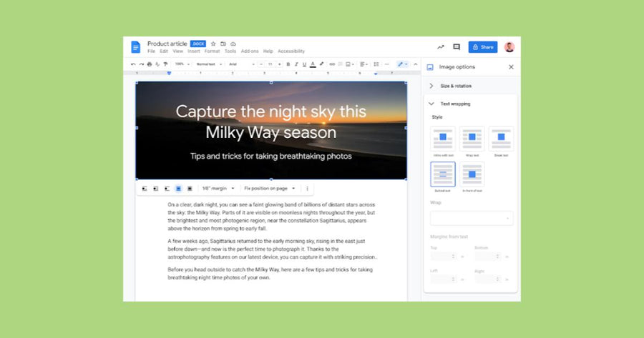Click the Milky Way header image
Screen dimensions: 644x338
coord(271,131)
